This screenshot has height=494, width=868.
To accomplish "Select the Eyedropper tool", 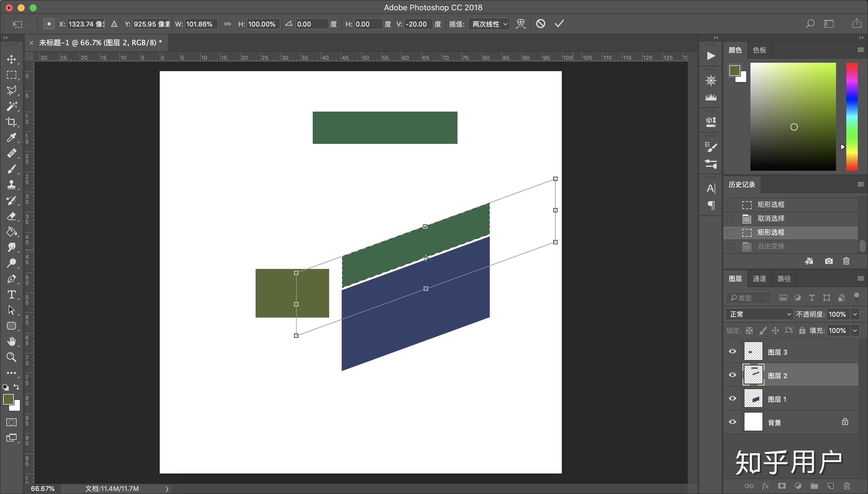I will coord(11,138).
